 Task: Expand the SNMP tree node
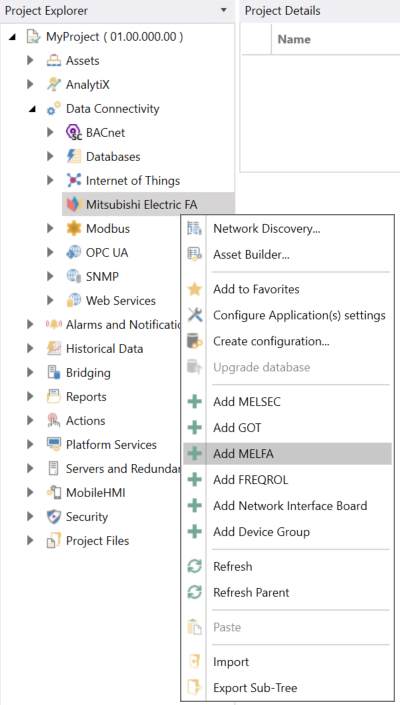point(50,277)
